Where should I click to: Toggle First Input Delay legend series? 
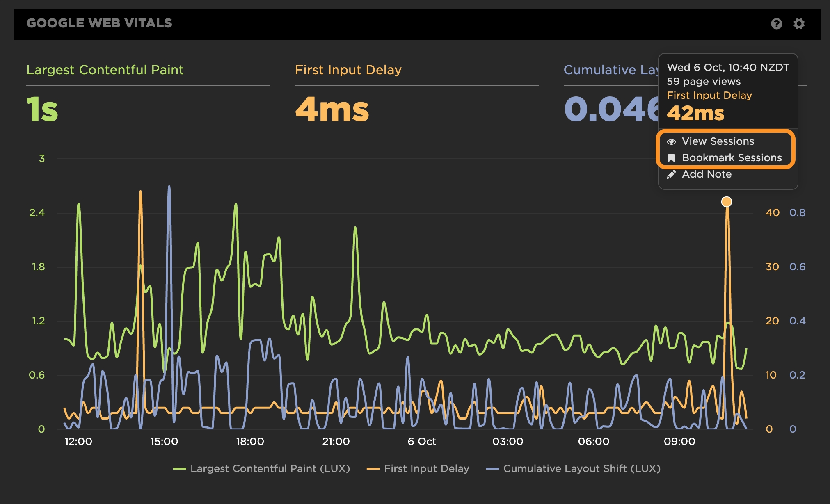click(426, 468)
